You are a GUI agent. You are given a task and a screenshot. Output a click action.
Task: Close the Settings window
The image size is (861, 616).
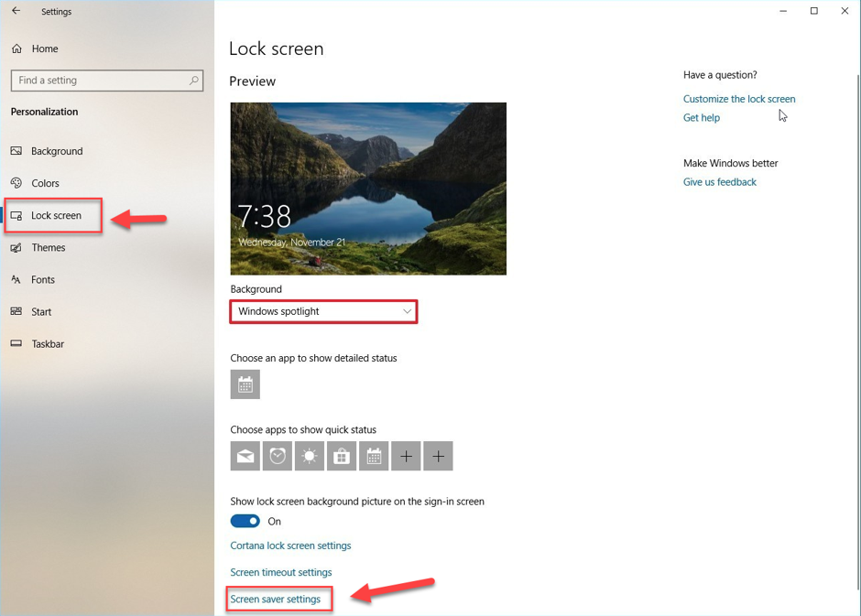point(845,11)
